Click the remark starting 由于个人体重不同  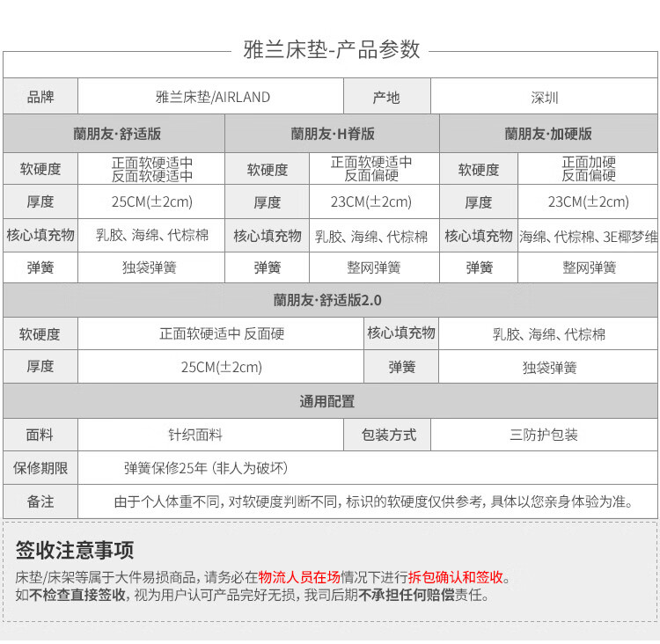pyautogui.click(x=373, y=501)
